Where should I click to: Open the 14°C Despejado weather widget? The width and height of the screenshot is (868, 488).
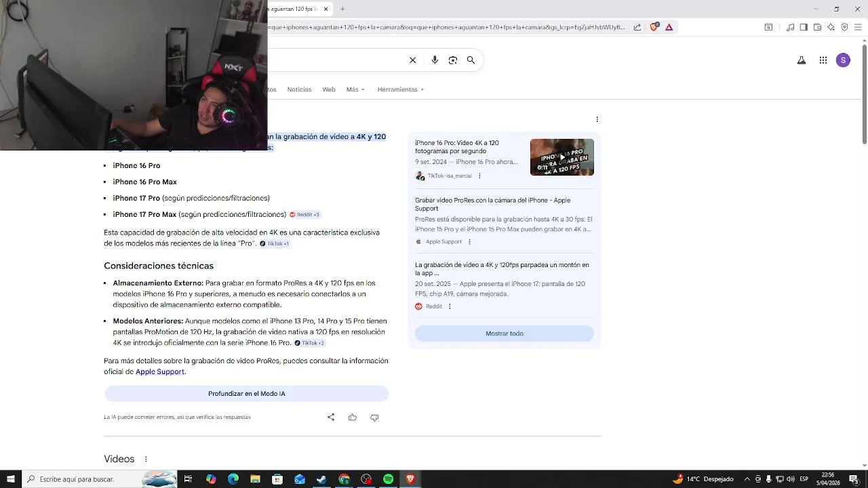(703, 479)
